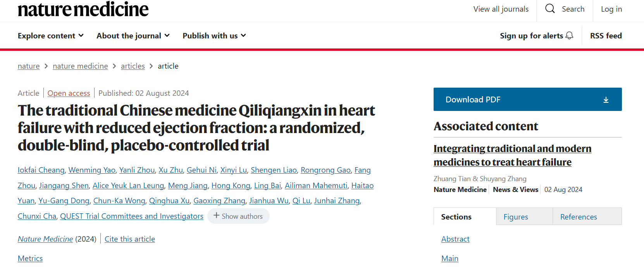
Task: Navigate to articles breadcrumb
Action: click(x=133, y=66)
